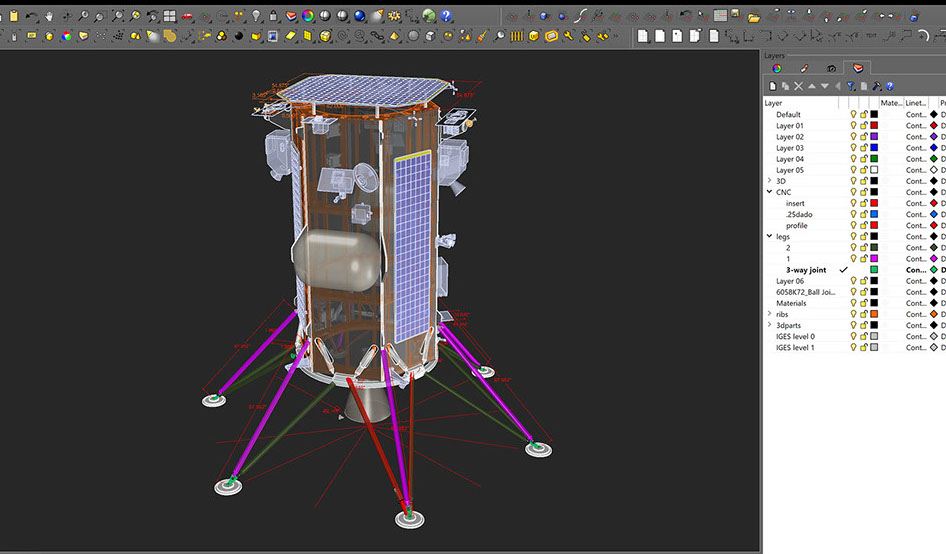Open Help with the question mark icon
The width and height of the screenshot is (946, 554).
pos(446,16)
